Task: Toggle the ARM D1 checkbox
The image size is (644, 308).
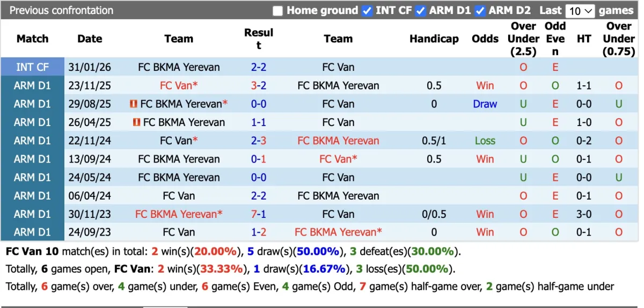Action: click(x=421, y=11)
